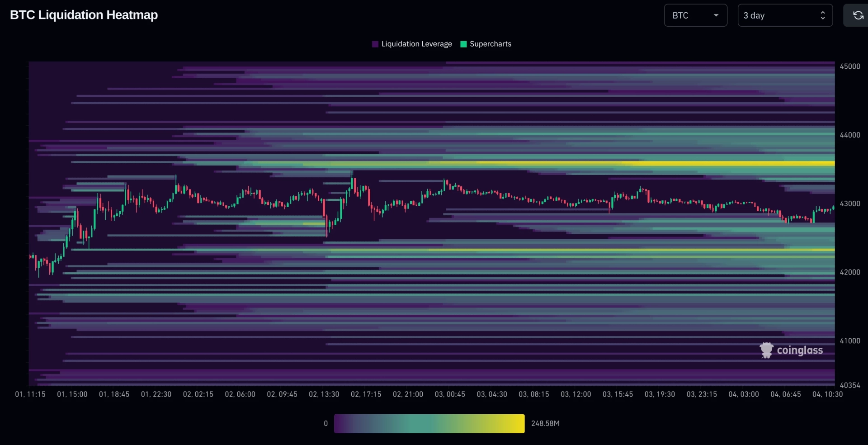Click the 03, 15:45 time axis label
The width and height of the screenshot is (868, 445).
(618, 394)
